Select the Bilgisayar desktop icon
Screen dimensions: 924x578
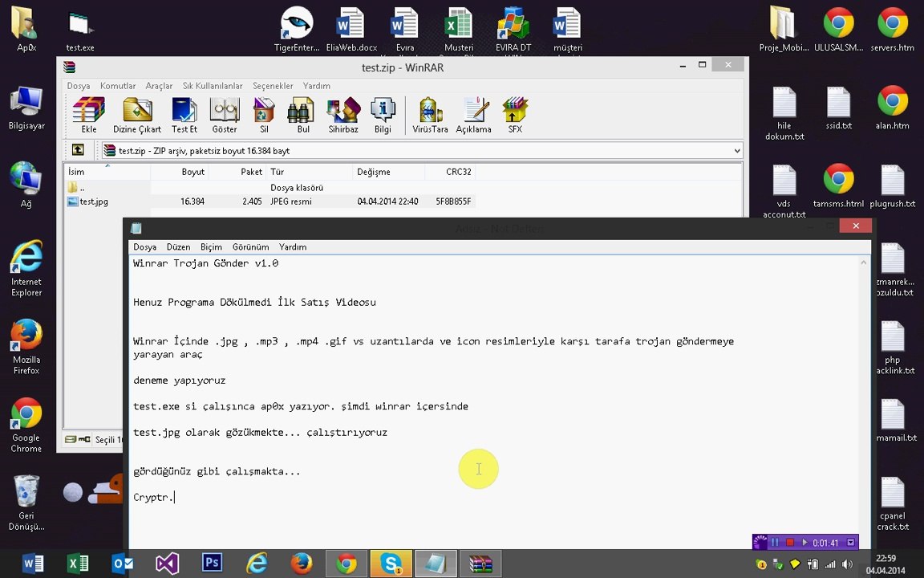(26, 108)
